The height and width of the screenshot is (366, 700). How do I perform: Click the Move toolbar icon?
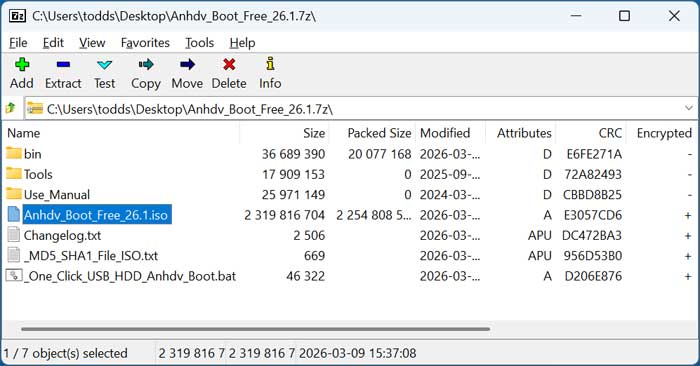187,65
